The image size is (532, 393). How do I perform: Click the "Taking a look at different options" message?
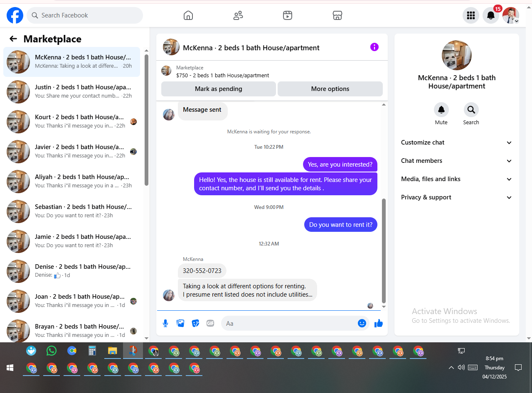pos(247,290)
